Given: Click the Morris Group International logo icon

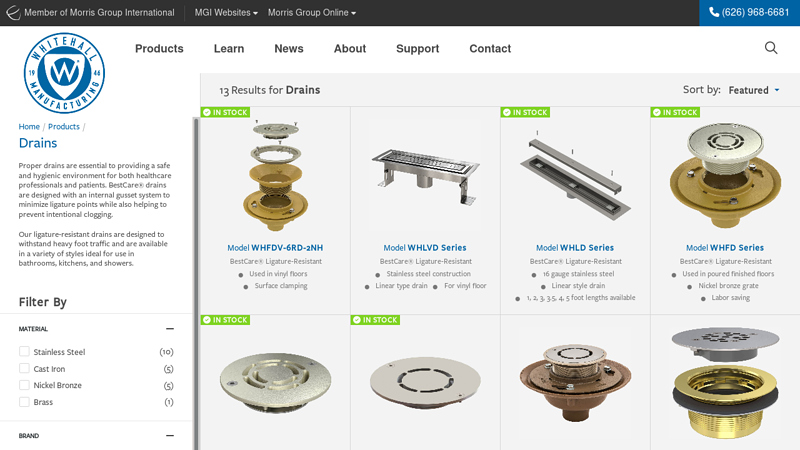Looking at the screenshot, I should (x=13, y=13).
